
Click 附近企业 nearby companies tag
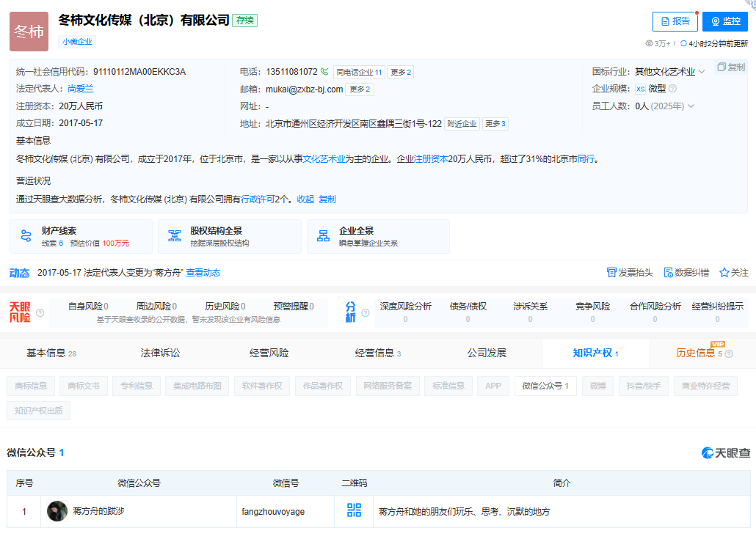click(x=462, y=124)
